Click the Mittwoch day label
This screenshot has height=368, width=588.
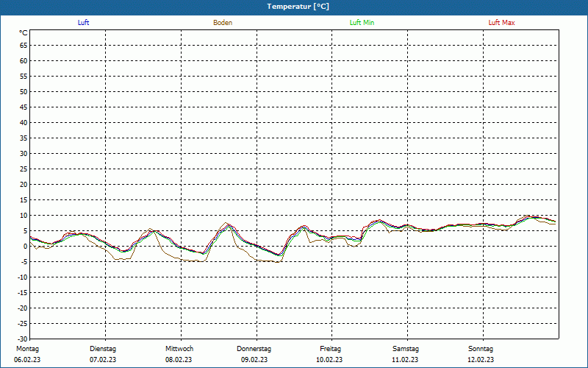coord(179,349)
